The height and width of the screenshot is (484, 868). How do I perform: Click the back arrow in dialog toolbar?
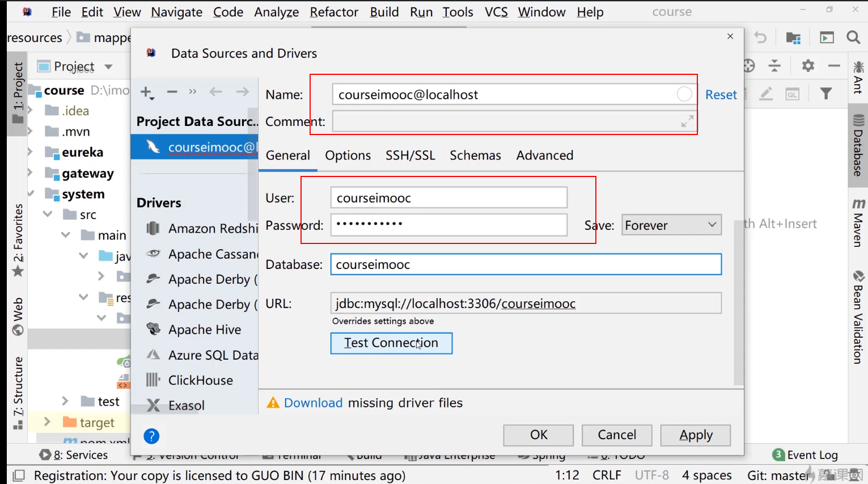pos(216,92)
